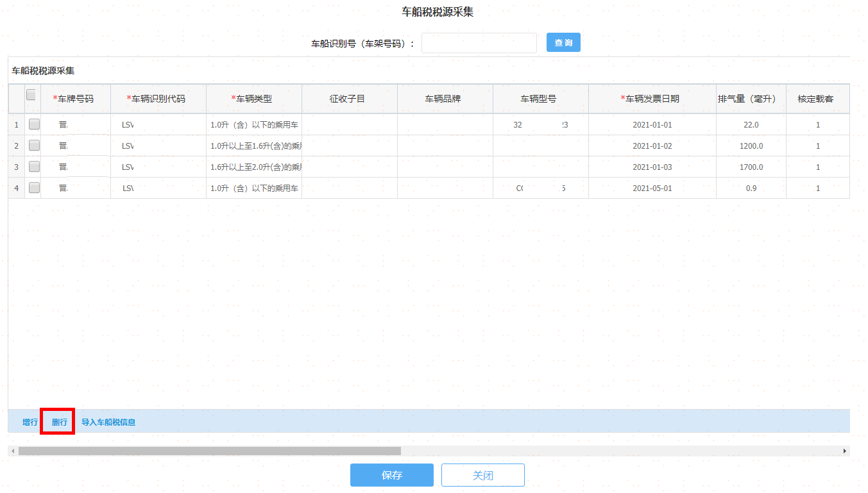The width and height of the screenshot is (868, 493).
Task: Select invoice date cell 2021-01-02
Action: point(652,146)
